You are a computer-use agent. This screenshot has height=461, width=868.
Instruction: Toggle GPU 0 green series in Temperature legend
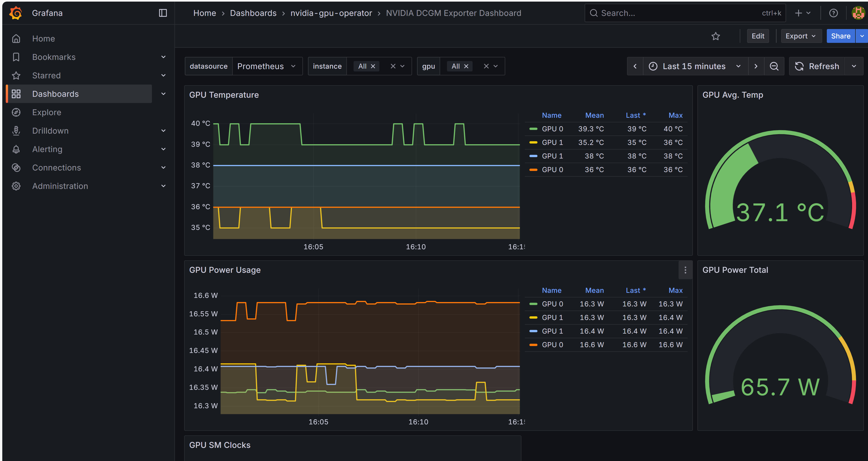(552, 129)
